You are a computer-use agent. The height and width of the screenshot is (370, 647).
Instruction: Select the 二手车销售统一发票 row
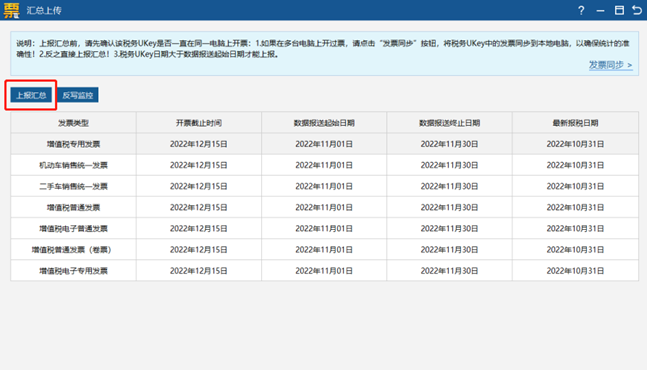(x=324, y=186)
